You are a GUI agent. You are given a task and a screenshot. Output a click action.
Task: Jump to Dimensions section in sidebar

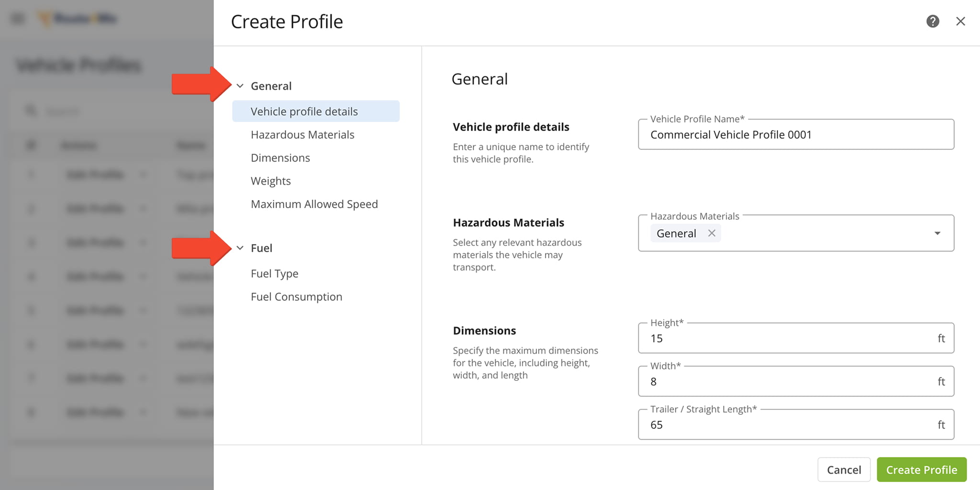point(280,158)
